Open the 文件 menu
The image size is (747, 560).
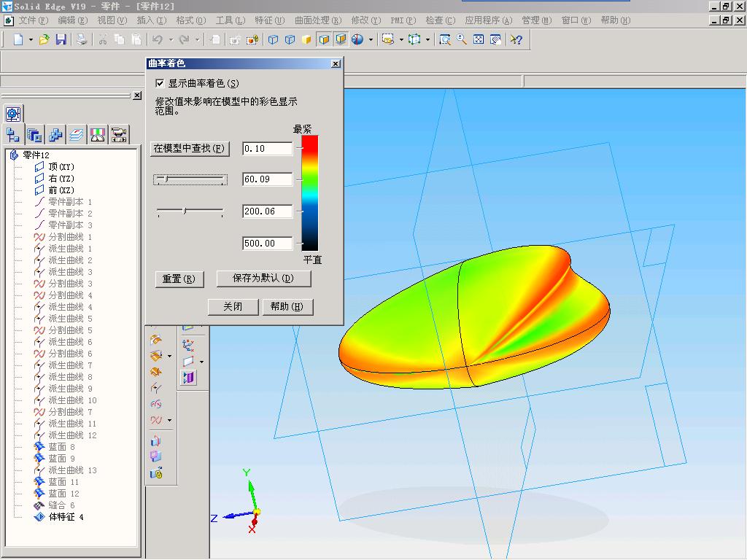pos(34,20)
